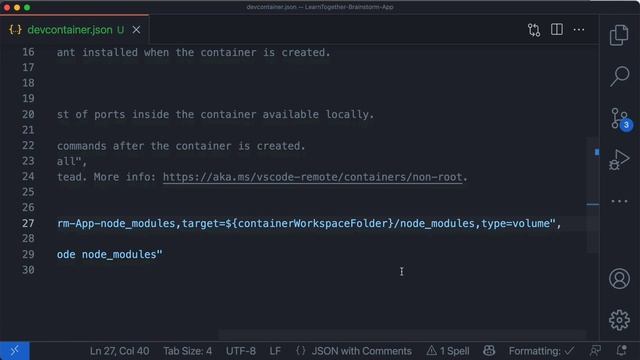Click the Formatting checkmark status
Viewport: 640px width, 360px height.
click(541, 351)
